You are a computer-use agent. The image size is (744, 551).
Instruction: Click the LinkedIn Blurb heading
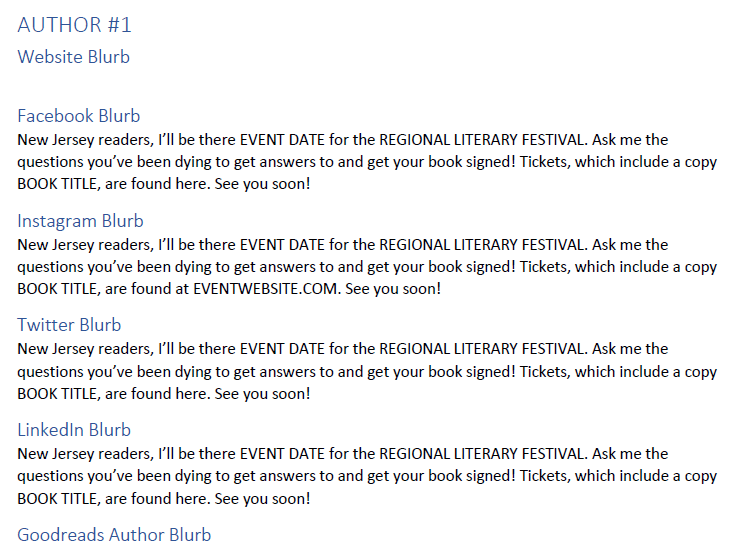74,430
